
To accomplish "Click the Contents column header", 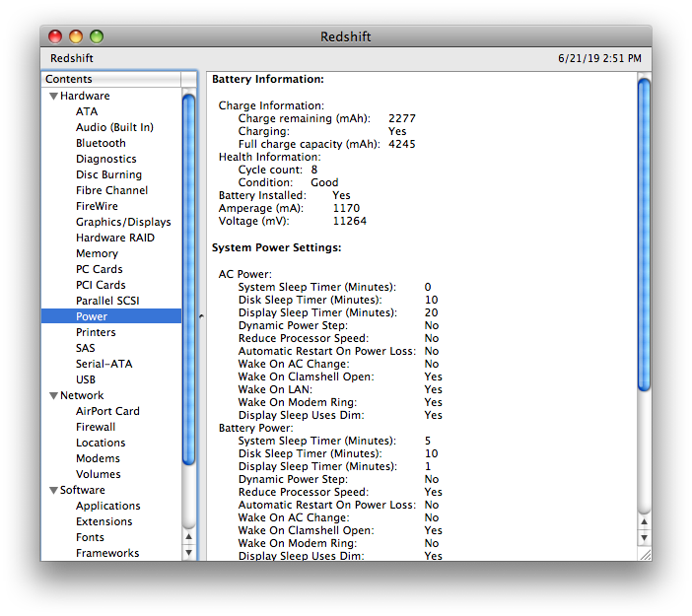I will tap(111, 79).
